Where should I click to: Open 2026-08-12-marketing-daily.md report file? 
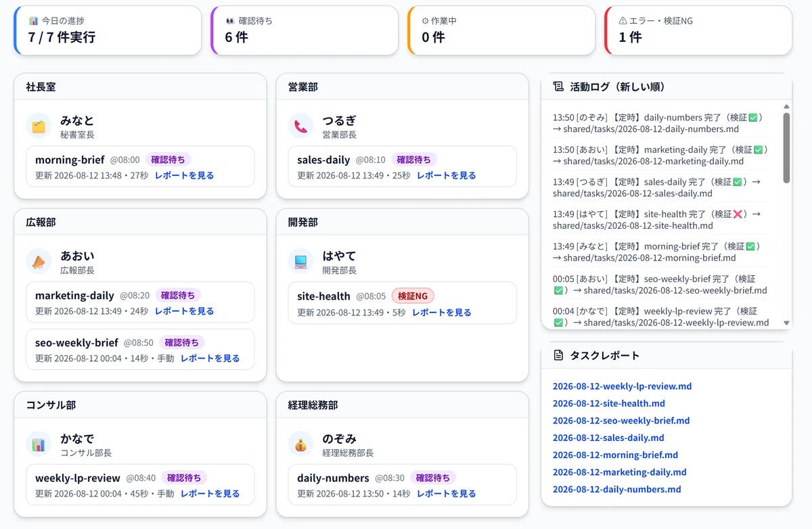coord(620,472)
